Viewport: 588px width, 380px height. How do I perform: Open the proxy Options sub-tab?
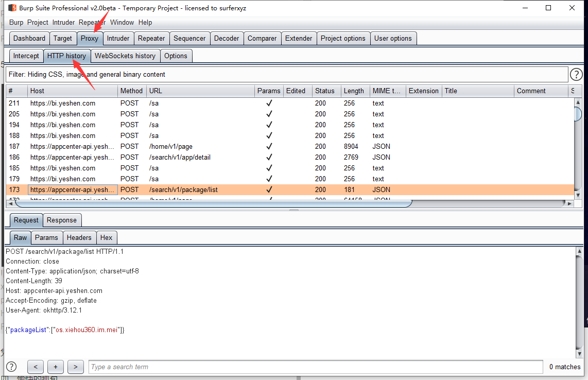coord(176,56)
